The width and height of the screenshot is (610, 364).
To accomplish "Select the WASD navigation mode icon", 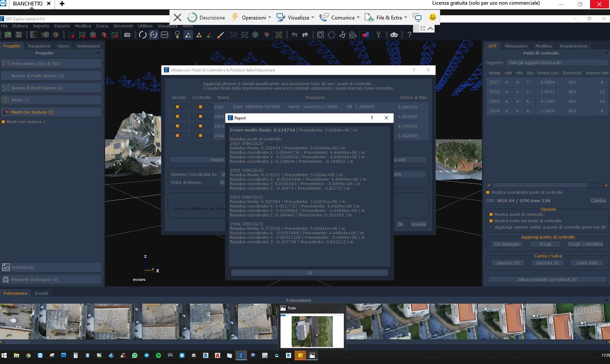I will [164, 35].
